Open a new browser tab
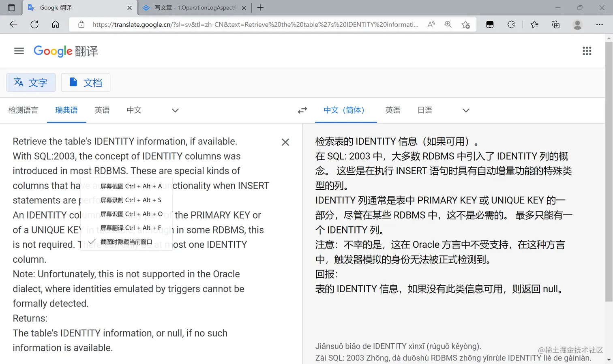Viewport: 613px width, 364px height. click(260, 8)
